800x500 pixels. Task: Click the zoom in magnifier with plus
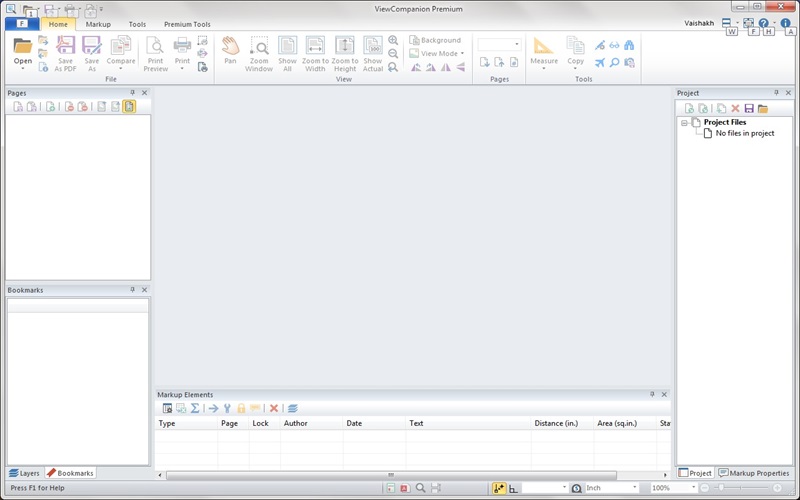click(x=393, y=40)
